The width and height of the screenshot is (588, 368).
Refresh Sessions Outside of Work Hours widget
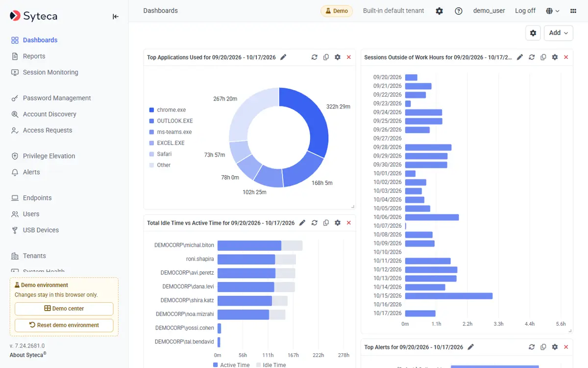point(532,57)
